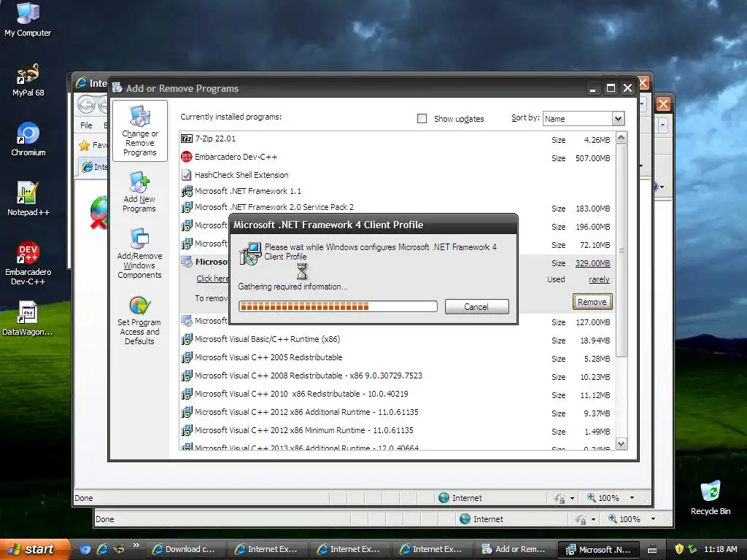
Task: Select .NET Framework 2.0 Service Pack 2
Action: tap(397, 208)
